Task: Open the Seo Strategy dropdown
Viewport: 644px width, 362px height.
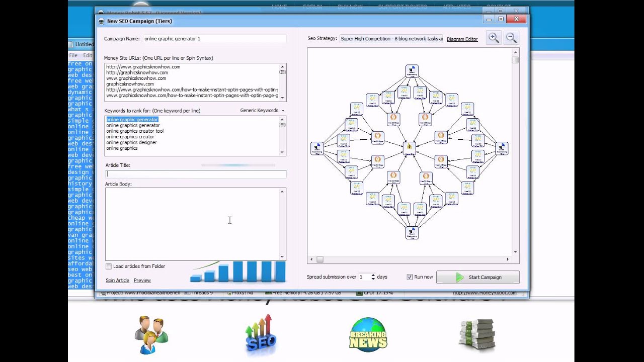Action: [x=391, y=39]
